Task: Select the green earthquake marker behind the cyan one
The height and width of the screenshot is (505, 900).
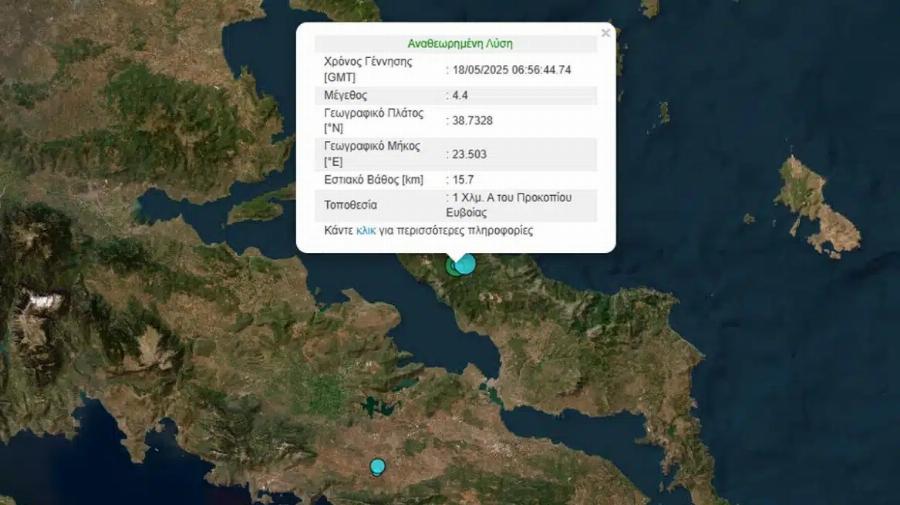Action: pyautogui.click(x=452, y=267)
